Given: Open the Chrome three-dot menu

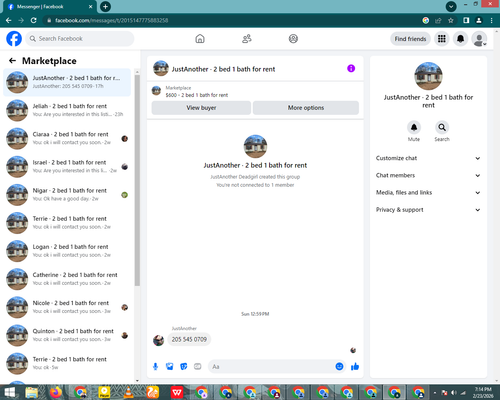Looking at the screenshot, I should 492,20.
